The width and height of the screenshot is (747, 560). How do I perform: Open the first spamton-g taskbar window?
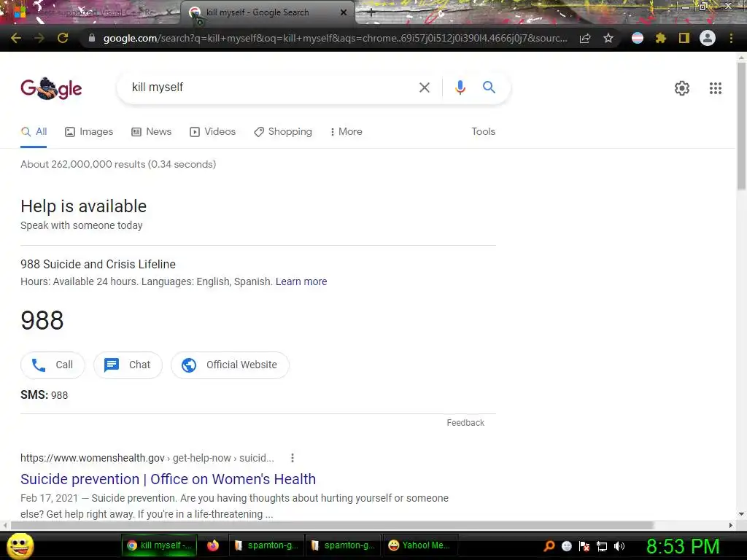pos(266,545)
